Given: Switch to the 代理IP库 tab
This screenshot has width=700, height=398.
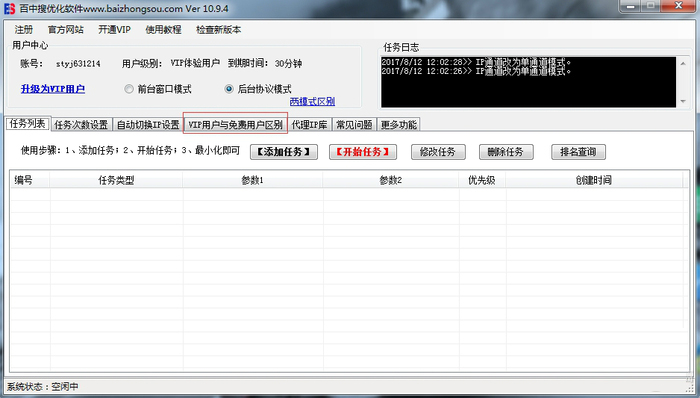Looking at the screenshot, I should point(309,124).
